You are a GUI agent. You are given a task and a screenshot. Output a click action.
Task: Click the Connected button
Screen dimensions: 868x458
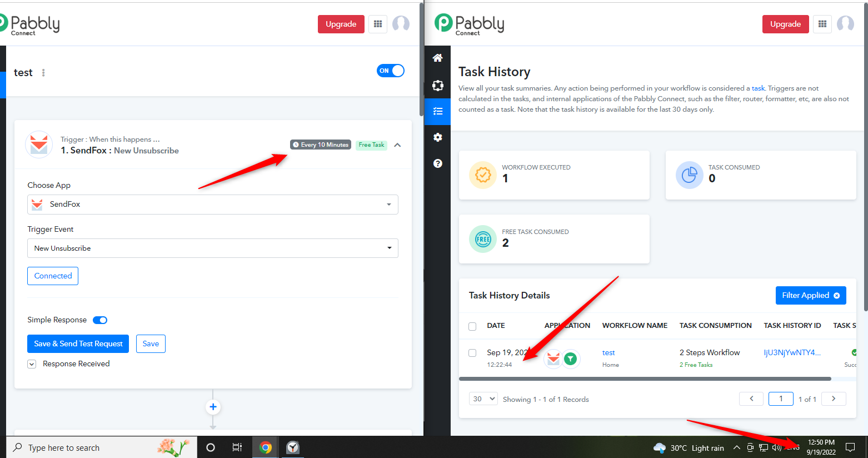point(53,276)
